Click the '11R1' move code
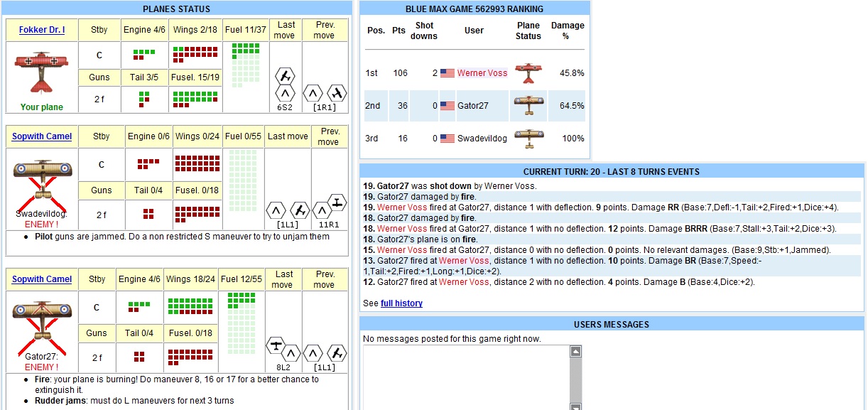 pyautogui.click(x=330, y=225)
